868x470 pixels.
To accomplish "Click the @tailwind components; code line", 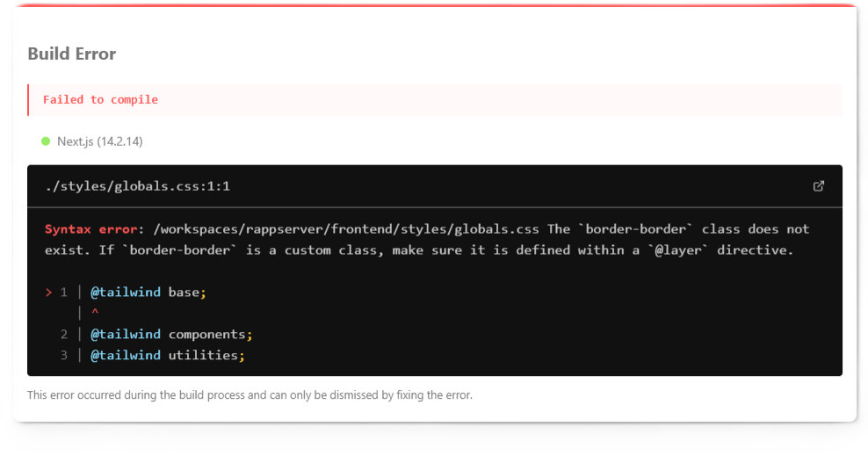I will tap(171, 335).
